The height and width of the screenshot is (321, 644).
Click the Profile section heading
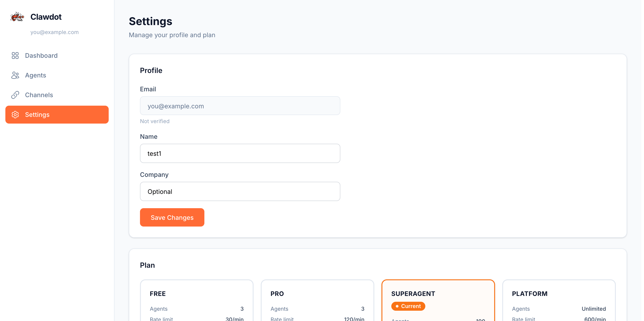pos(151,71)
